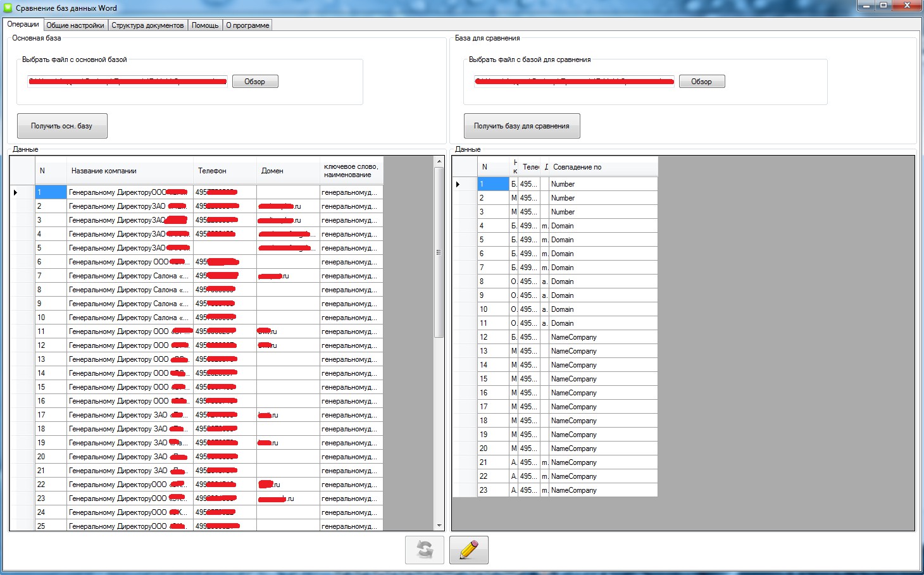Viewport: 924px width, 575px height.
Task: Select row 1 number cell in main grid
Action: click(x=51, y=192)
